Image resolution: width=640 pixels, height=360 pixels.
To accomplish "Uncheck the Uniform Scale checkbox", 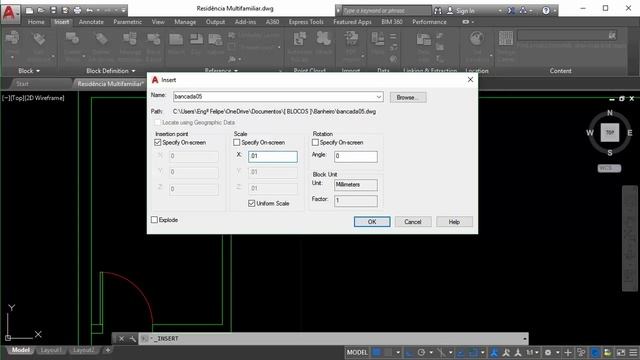I will point(251,203).
